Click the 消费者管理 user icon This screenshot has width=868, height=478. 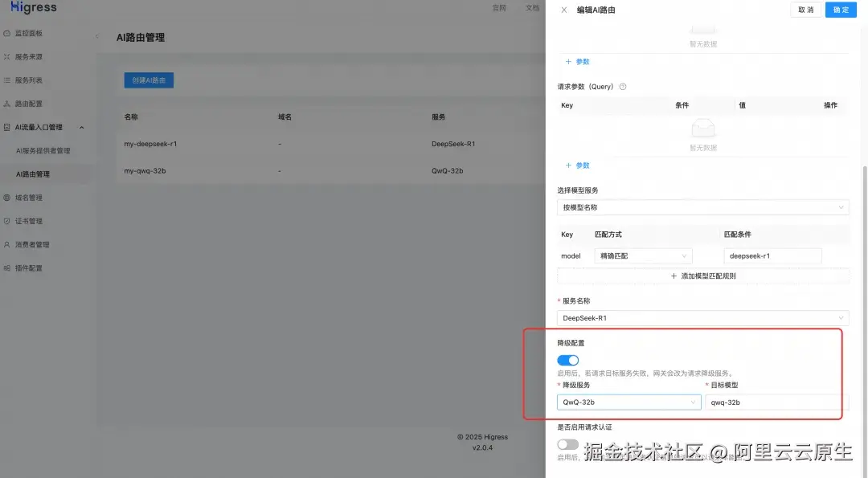click(7, 244)
